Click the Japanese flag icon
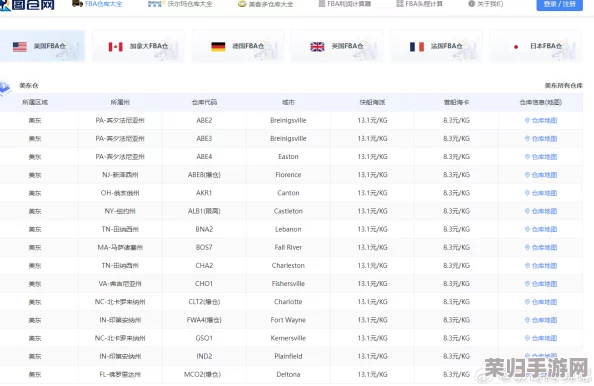This screenshot has width=594, height=386. 516,47
